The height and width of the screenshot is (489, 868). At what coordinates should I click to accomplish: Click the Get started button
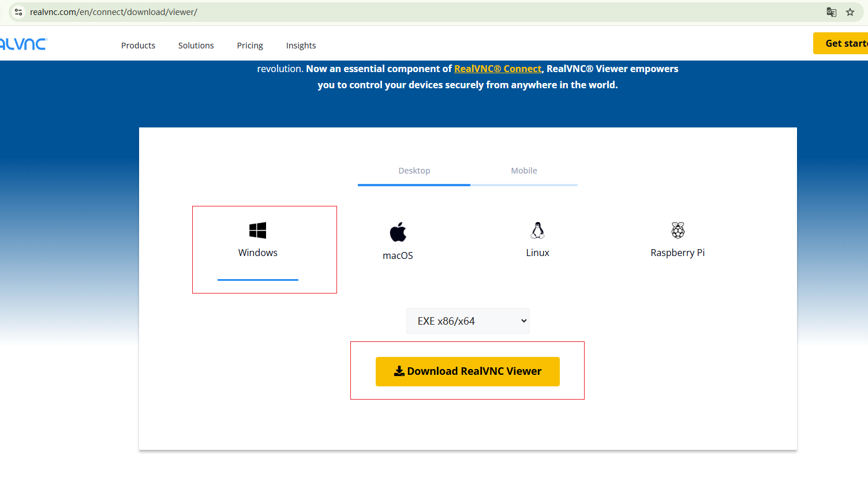point(841,43)
